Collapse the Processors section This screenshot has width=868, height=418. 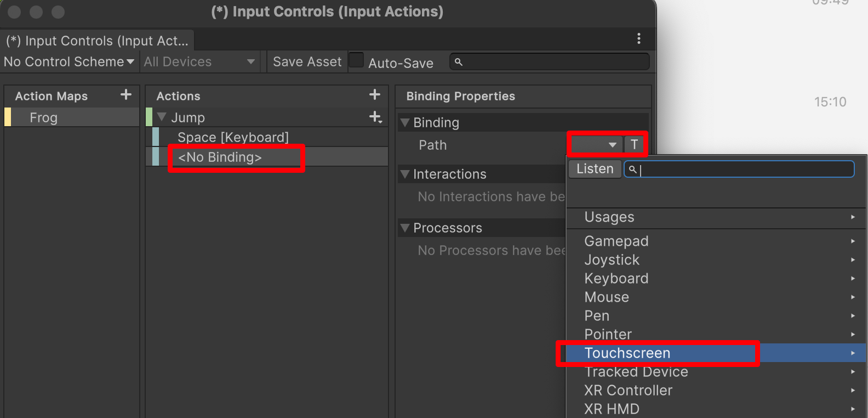pyautogui.click(x=405, y=228)
